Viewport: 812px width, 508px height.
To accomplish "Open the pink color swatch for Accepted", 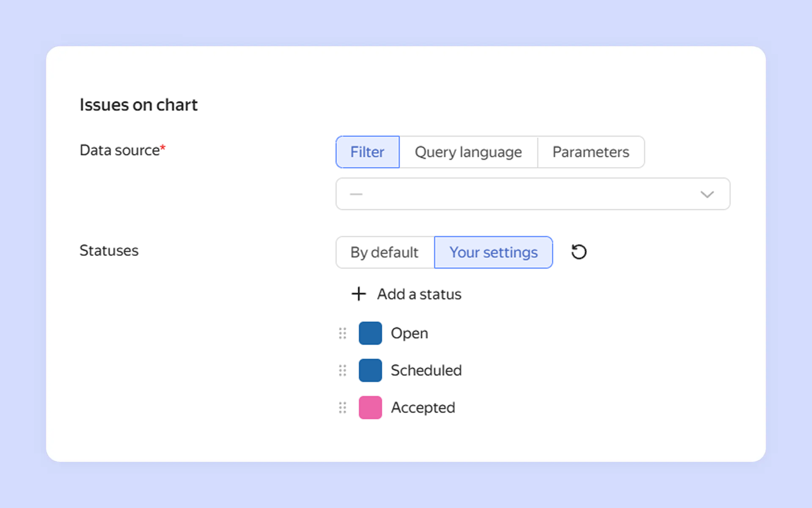I will click(370, 408).
